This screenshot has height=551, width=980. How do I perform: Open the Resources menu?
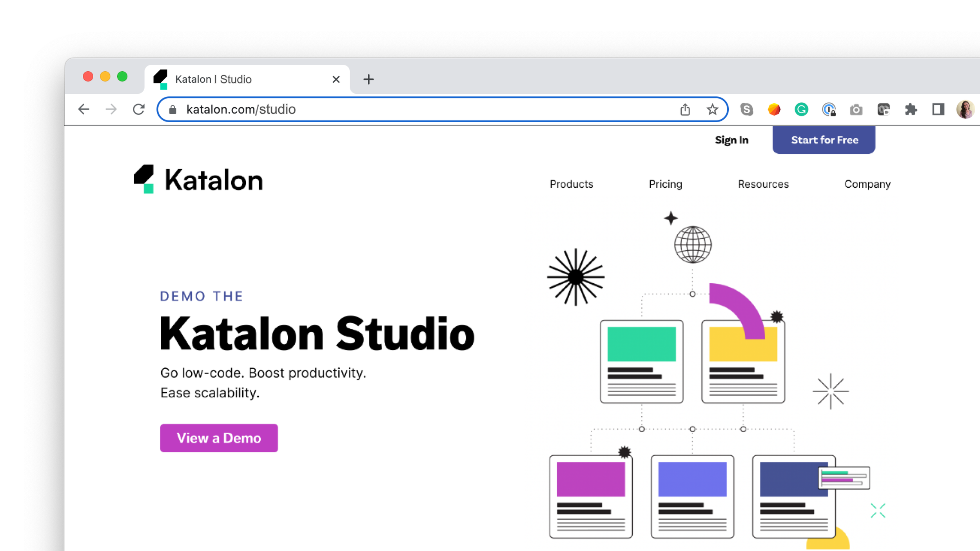[763, 184]
